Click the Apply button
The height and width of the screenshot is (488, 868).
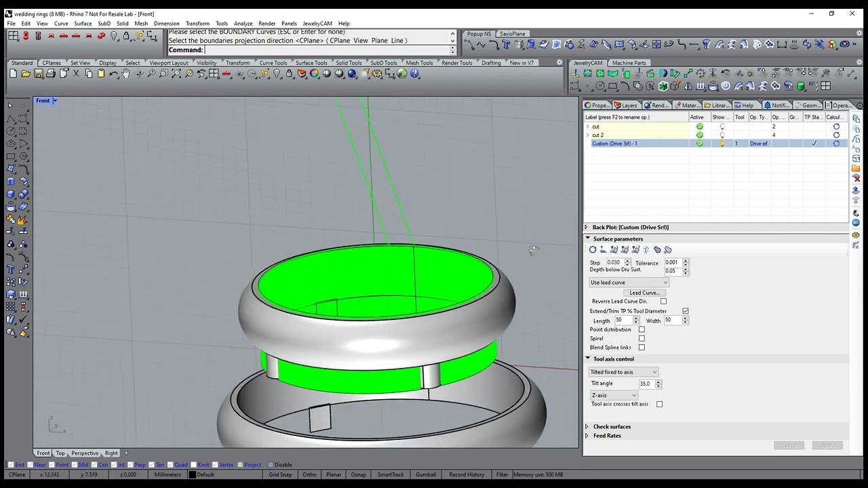pyautogui.click(x=827, y=445)
